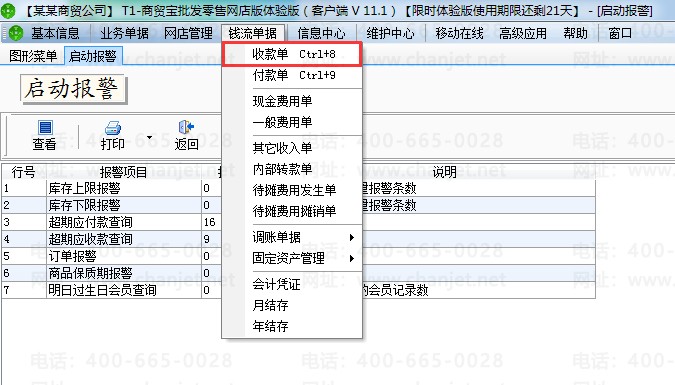Screen dimensions: 675x385
Task: Click the 行号 column header
Action: point(23,172)
